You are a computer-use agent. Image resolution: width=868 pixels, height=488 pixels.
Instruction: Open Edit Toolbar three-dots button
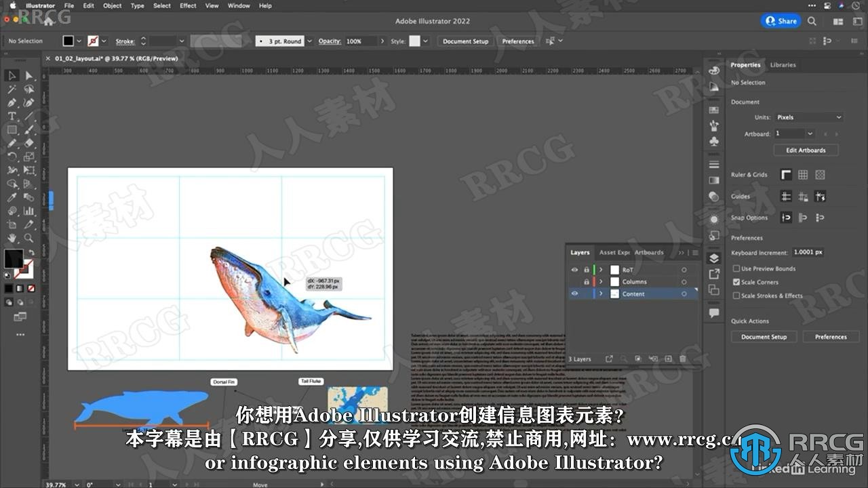point(20,334)
